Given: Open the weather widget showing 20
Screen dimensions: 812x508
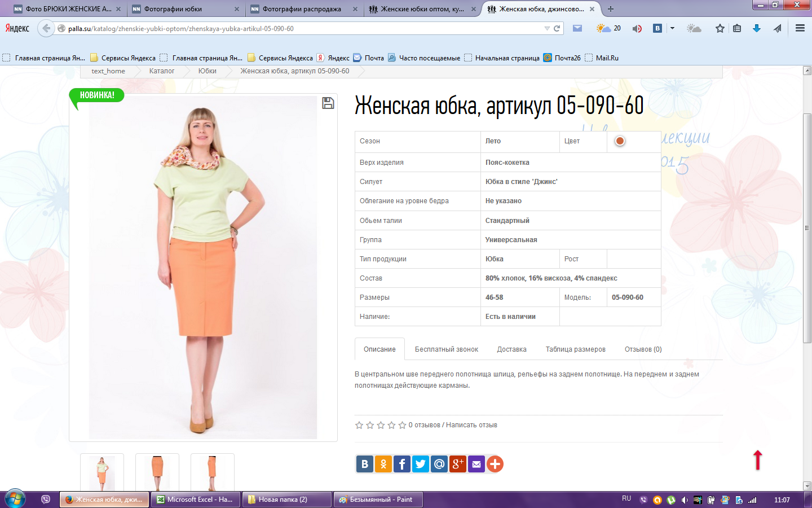Looking at the screenshot, I should click(608, 28).
